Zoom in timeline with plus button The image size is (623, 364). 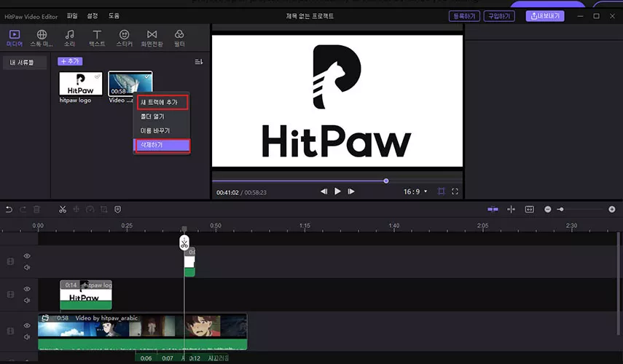[612, 209]
